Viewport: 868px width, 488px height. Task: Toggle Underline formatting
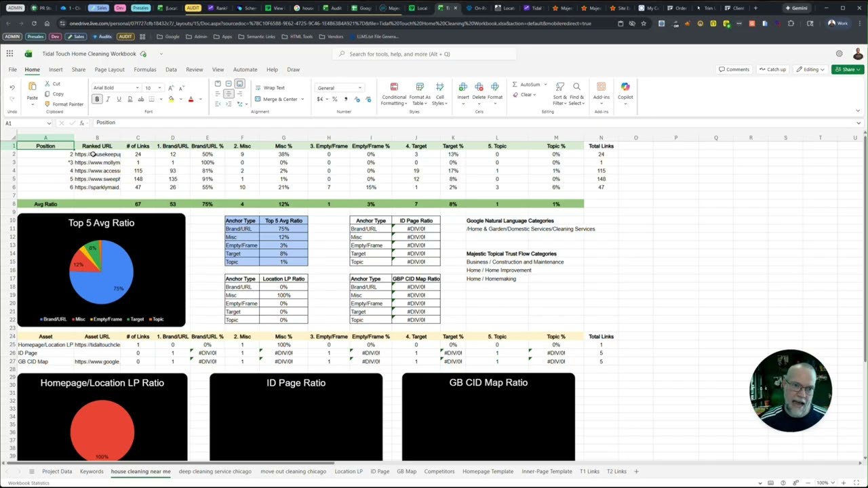(x=119, y=99)
